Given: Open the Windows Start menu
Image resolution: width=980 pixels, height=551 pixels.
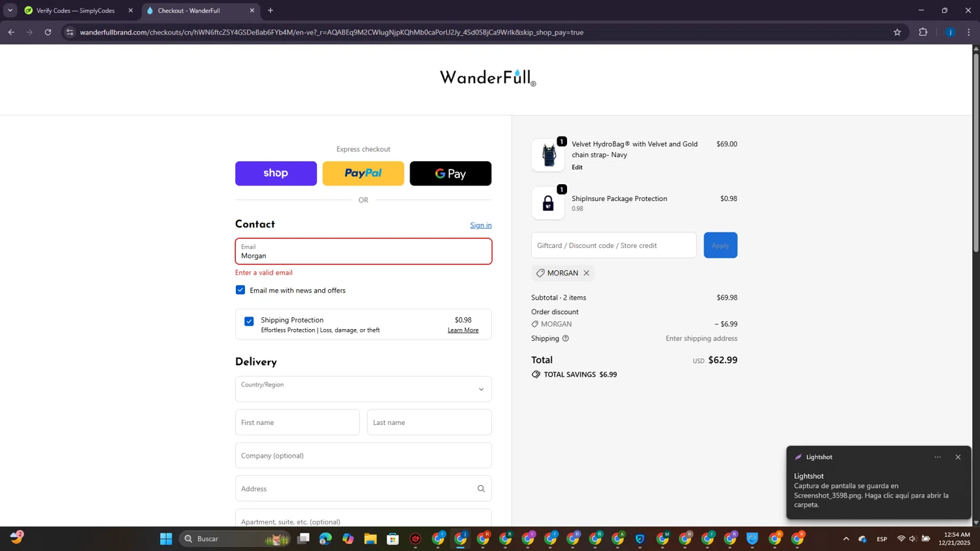Looking at the screenshot, I should coord(166,539).
